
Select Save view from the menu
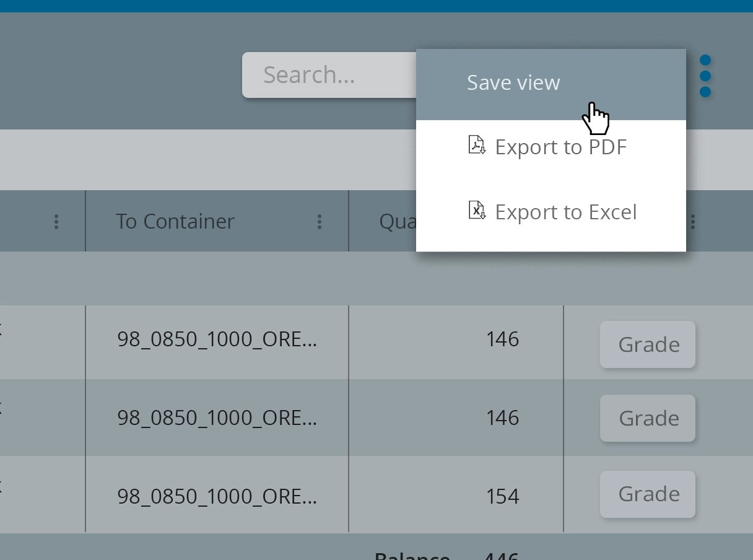pos(513,83)
